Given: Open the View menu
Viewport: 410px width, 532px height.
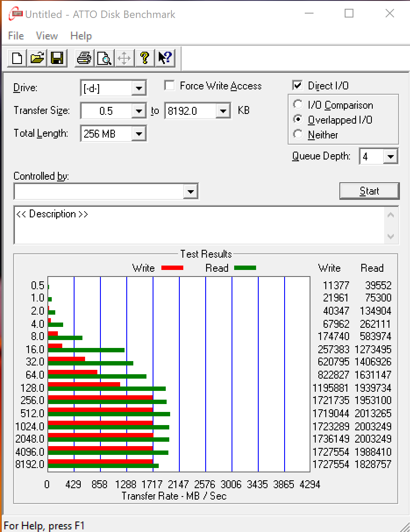Looking at the screenshot, I should click(x=46, y=36).
